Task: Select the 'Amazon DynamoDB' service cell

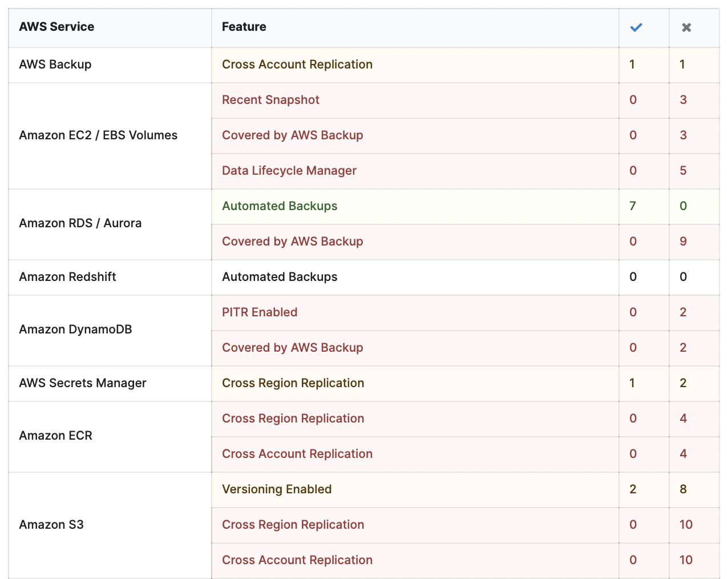Action: 110,330
